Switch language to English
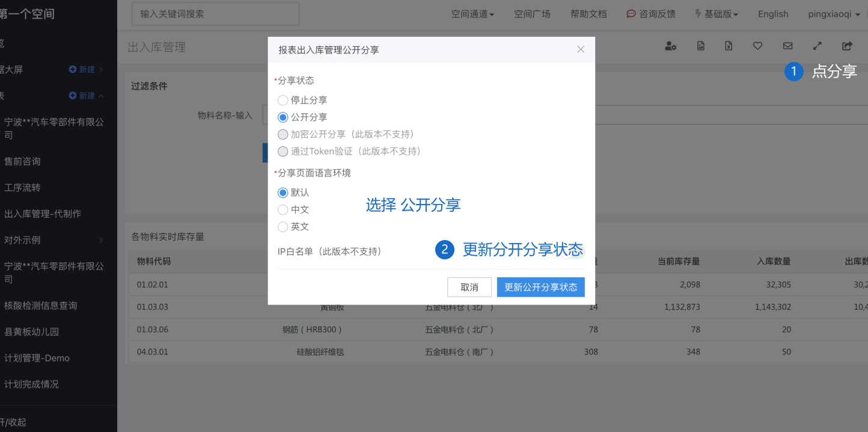 [773, 14]
